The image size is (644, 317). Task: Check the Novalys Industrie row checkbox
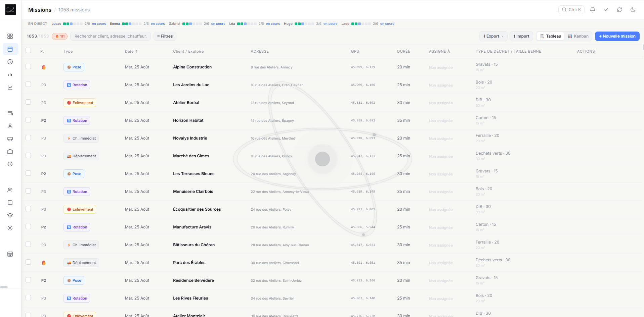[x=28, y=138]
